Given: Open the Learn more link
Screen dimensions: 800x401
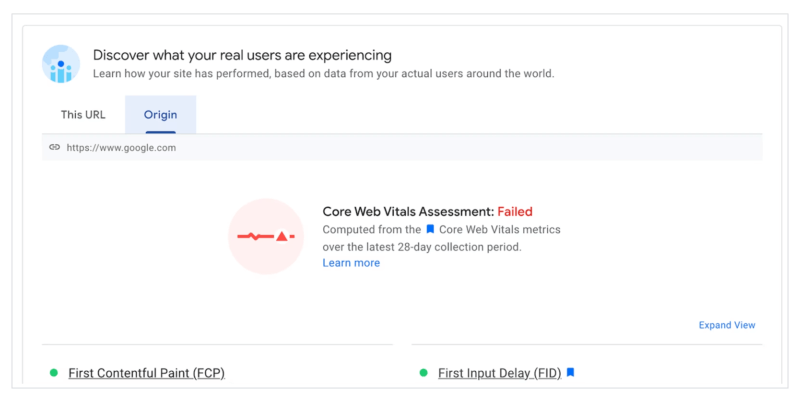Looking at the screenshot, I should point(351,263).
